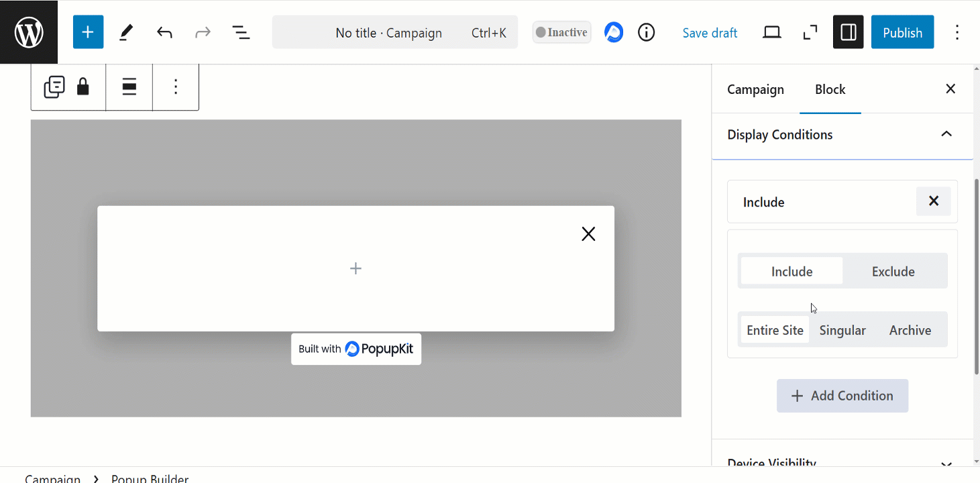Open the top bar Options three-dot menu
This screenshot has height=483, width=980.
coord(957,32)
